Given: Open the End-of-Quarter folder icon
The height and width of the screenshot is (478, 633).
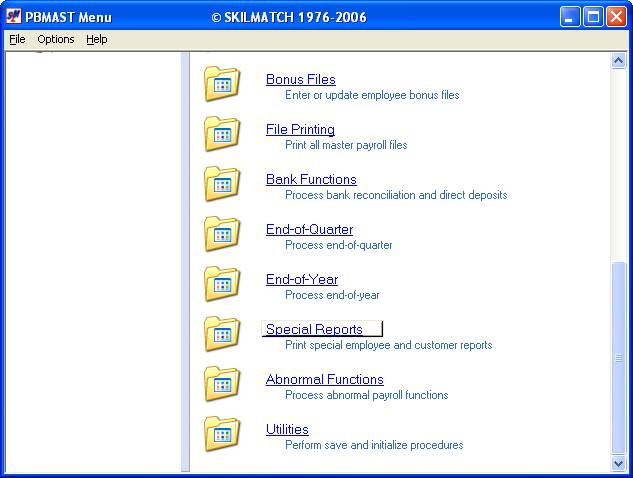Looking at the screenshot, I should pyautogui.click(x=222, y=234).
